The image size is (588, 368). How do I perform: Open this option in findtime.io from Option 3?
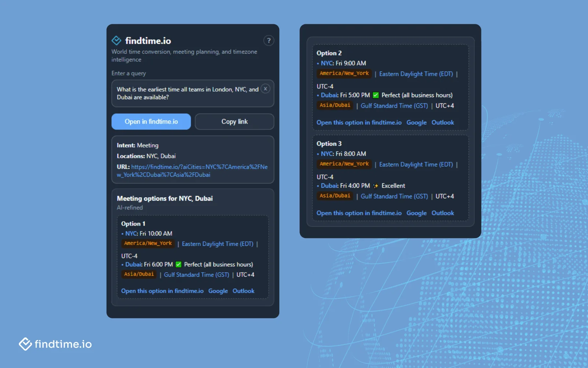pyautogui.click(x=359, y=213)
